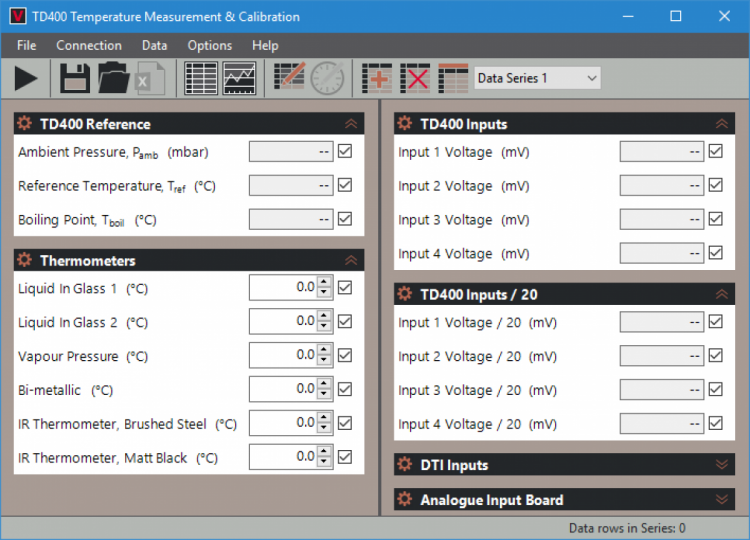Expand the DTI Inputs panel

click(722, 464)
